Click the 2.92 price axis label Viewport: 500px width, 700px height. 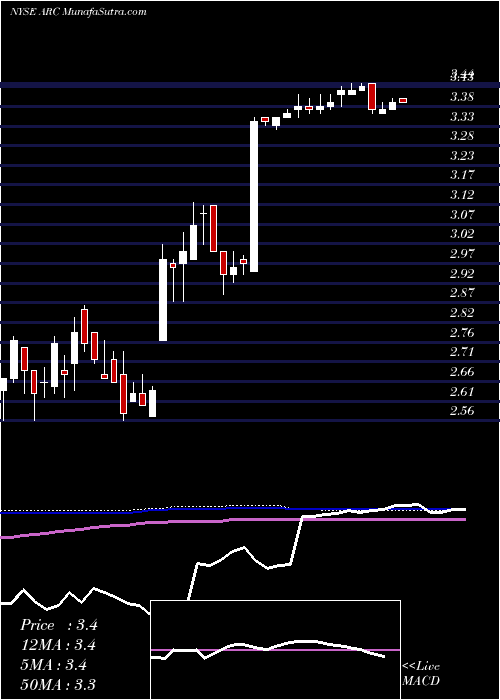(462, 273)
